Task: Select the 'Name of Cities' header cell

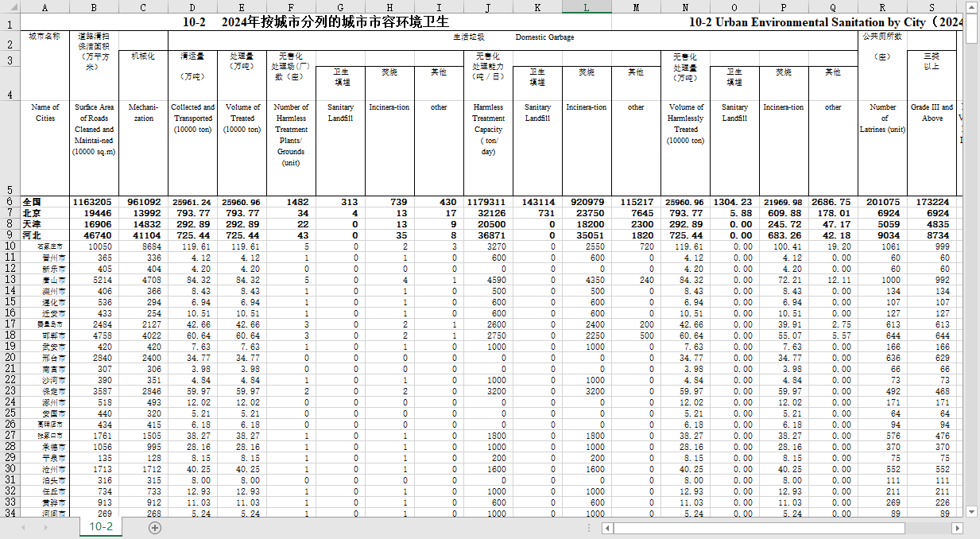Action: click(45, 112)
